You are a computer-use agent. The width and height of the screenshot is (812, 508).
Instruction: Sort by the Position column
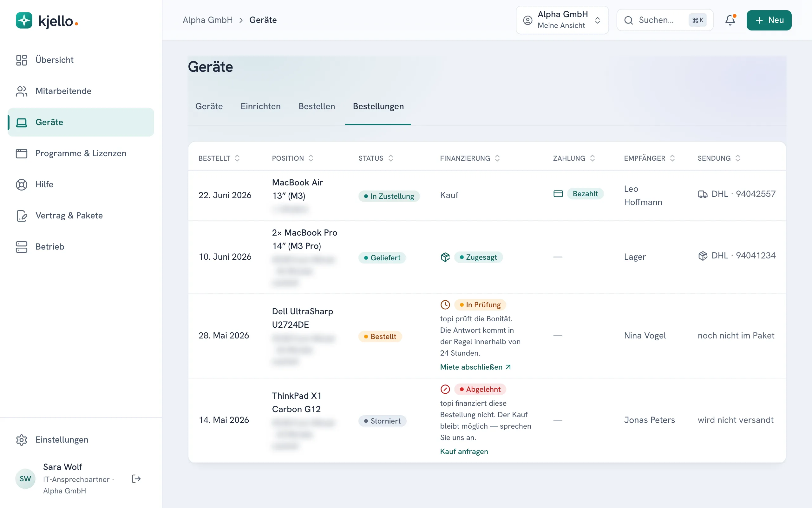[292, 158]
